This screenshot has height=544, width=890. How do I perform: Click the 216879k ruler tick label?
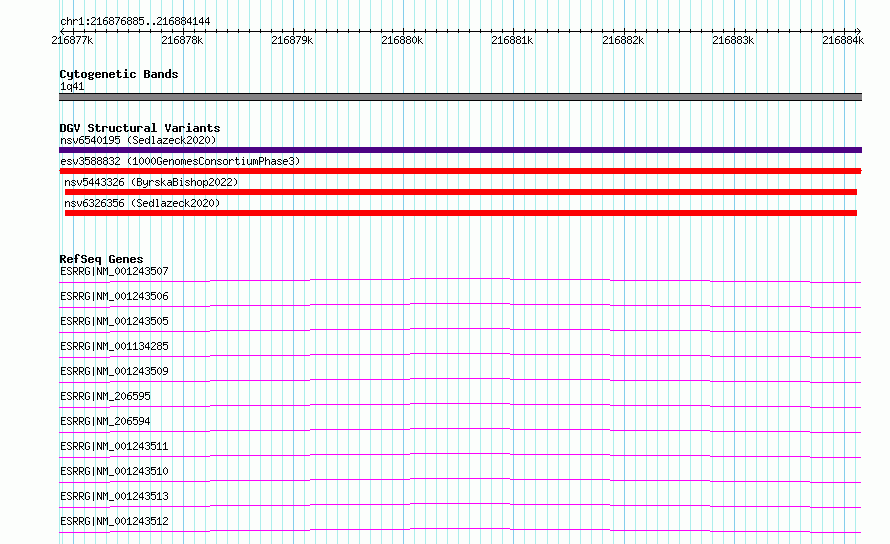(x=292, y=40)
